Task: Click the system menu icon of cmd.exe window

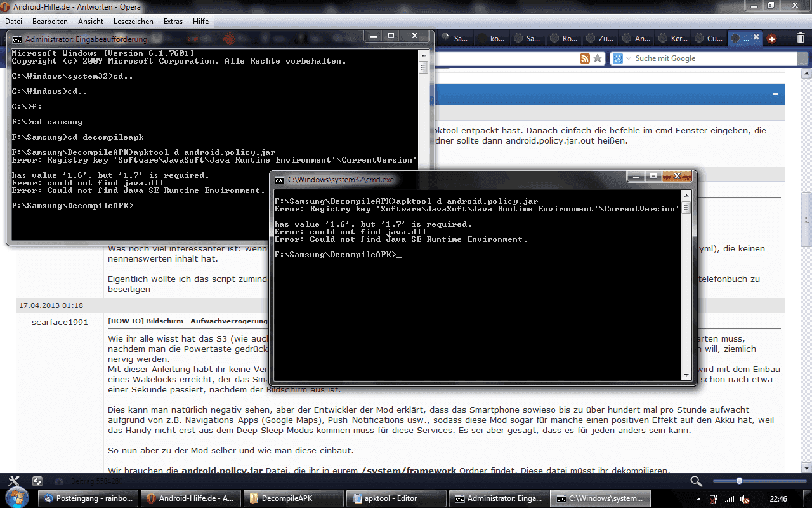Action: click(280, 180)
